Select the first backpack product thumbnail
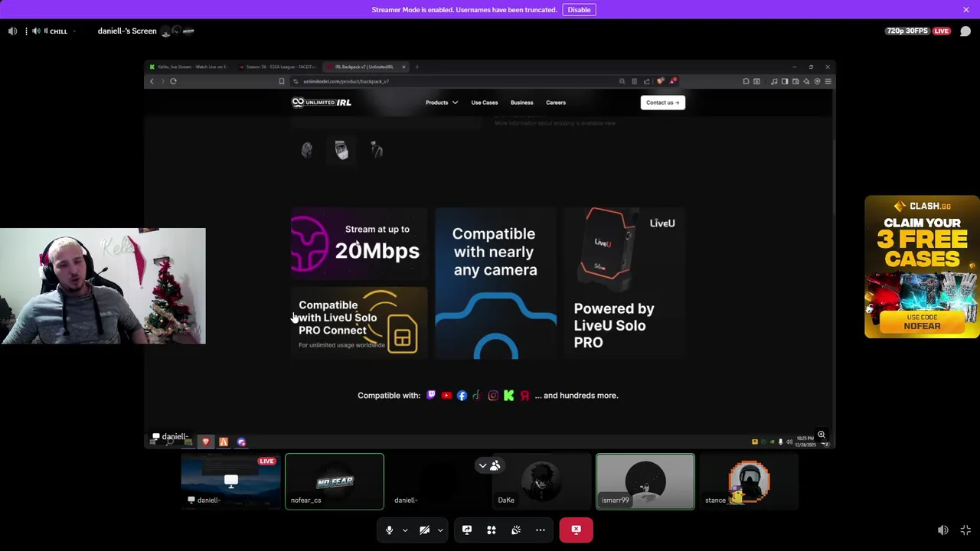Screen dimensions: 980x551 pos(306,150)
